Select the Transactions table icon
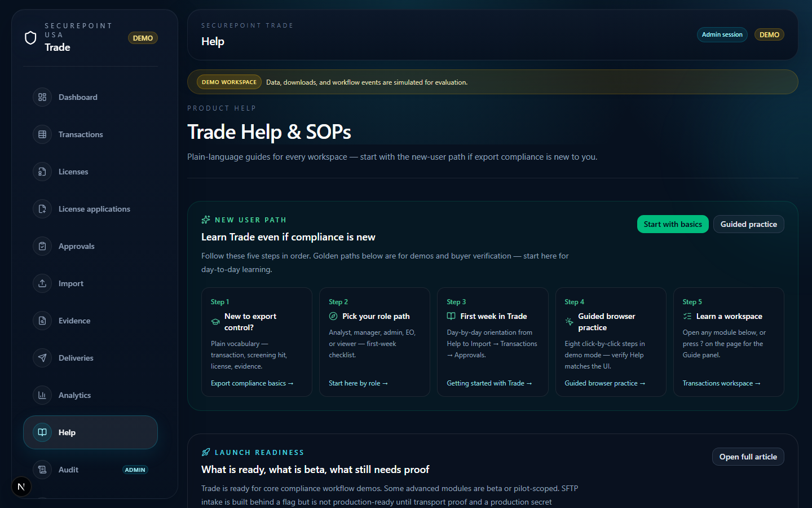 [42, 134]
